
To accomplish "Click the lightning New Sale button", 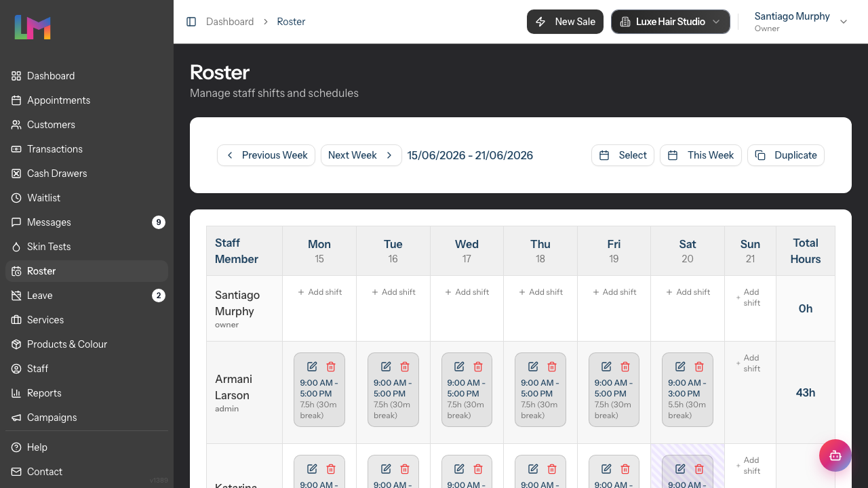I will pyautogui.click(x=565, y=22).
